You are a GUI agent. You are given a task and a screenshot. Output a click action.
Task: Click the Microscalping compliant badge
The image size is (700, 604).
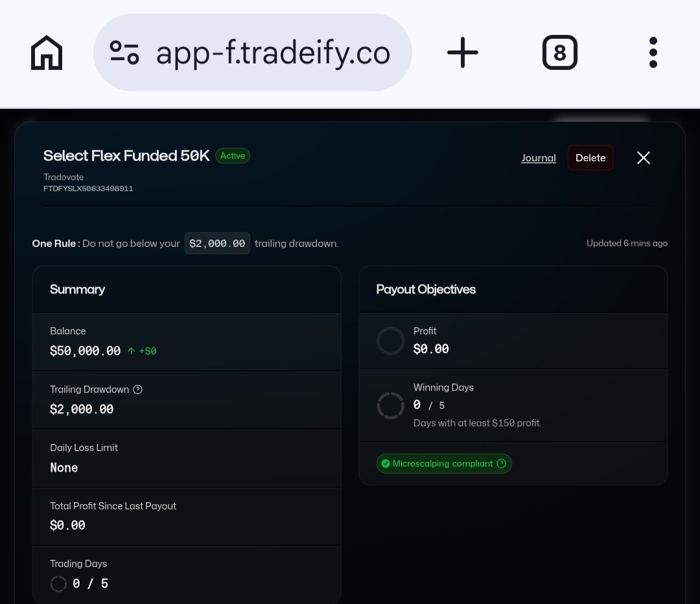(444, 464)
